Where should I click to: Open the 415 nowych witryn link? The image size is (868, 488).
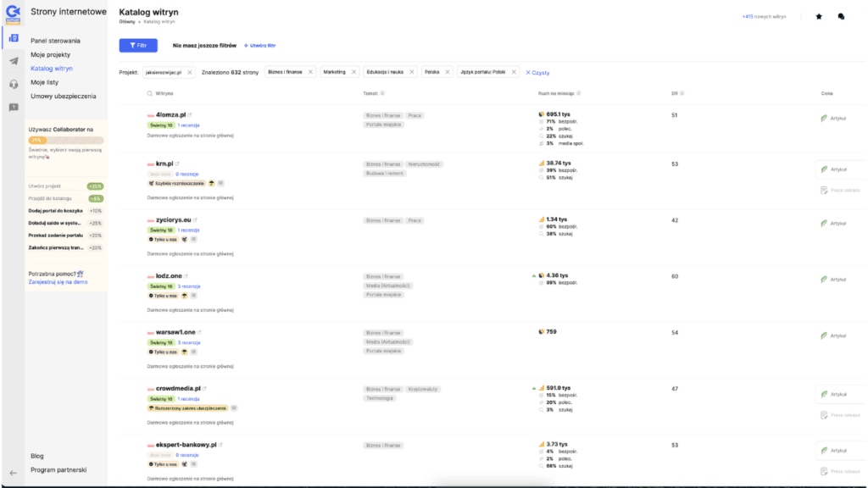point(764,17)
